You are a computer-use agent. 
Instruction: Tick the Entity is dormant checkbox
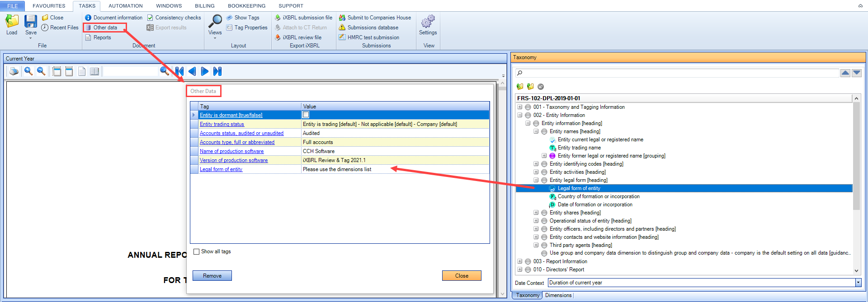click(306, 115)
